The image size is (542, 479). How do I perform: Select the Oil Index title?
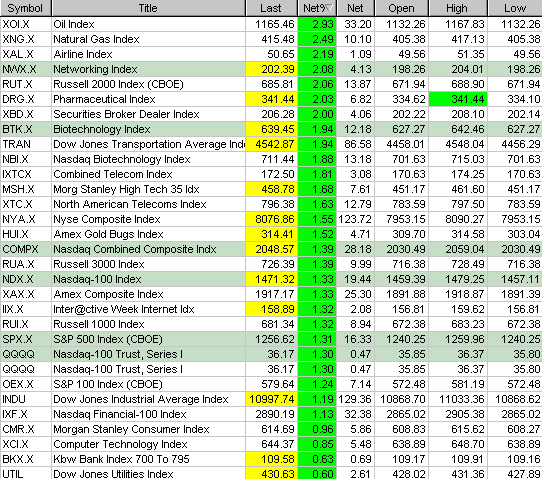coord(74,24)
